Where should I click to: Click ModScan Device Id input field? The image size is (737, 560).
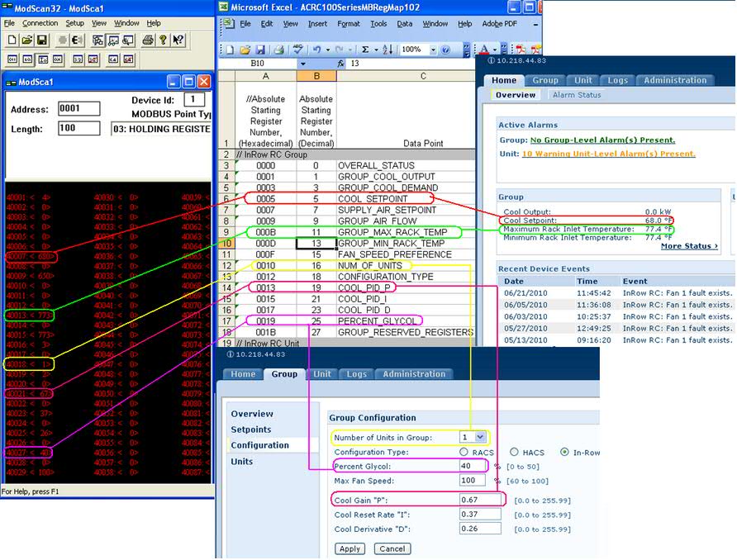193,100
